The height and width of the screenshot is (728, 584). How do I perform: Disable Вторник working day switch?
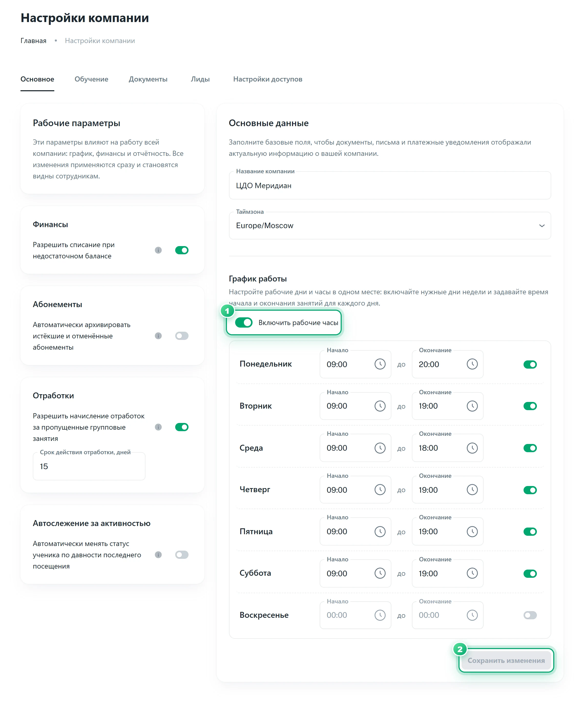(x=530, y=406)
